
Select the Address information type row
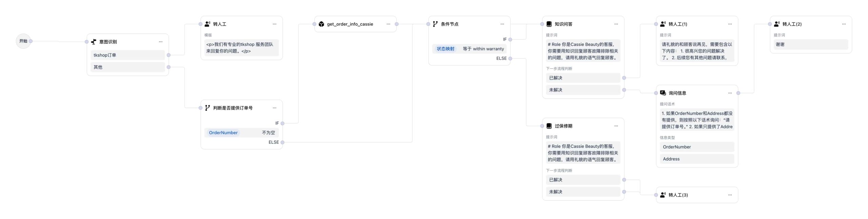pyautogui.click(x=697, y=159)
